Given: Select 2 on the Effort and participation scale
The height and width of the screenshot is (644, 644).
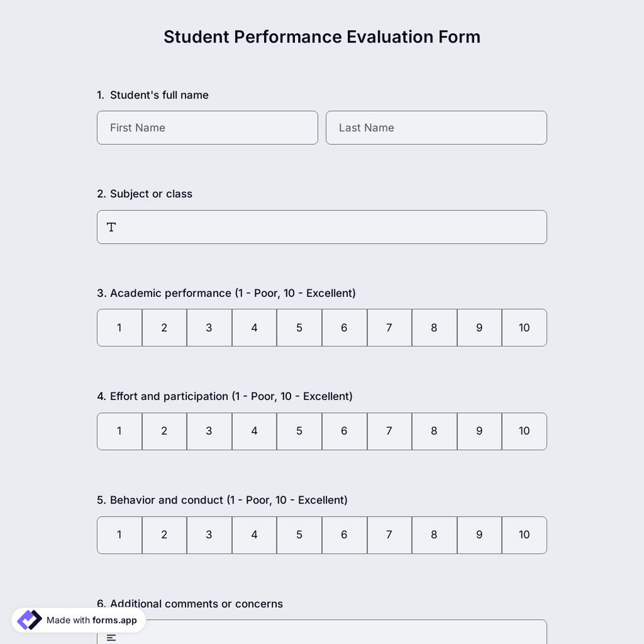Looking at the screenshot, I should 164,431.
